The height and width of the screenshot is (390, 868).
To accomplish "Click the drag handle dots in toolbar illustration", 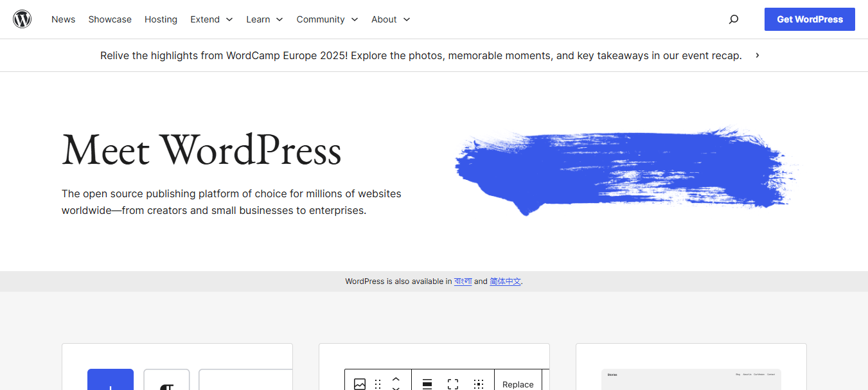I will (x=378, y=384).
